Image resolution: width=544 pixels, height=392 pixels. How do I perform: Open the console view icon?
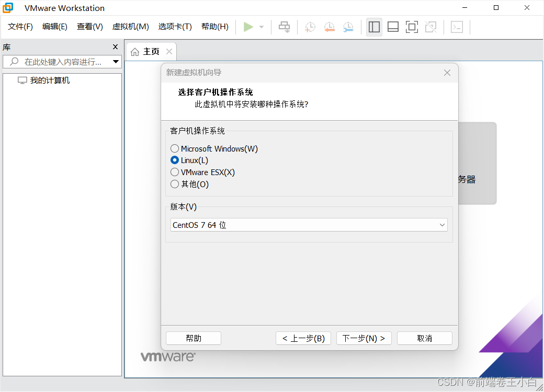pyautogui.click(x=457, y=27)
